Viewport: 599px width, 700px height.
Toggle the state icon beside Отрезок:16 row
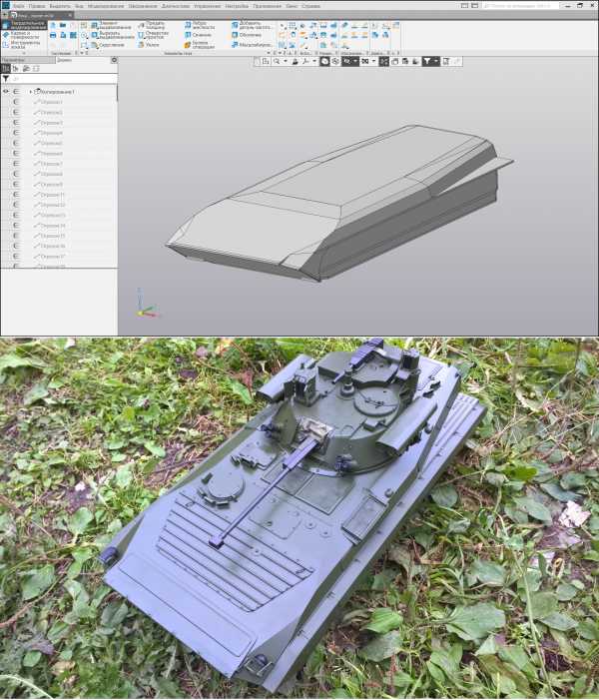(16, 246)
